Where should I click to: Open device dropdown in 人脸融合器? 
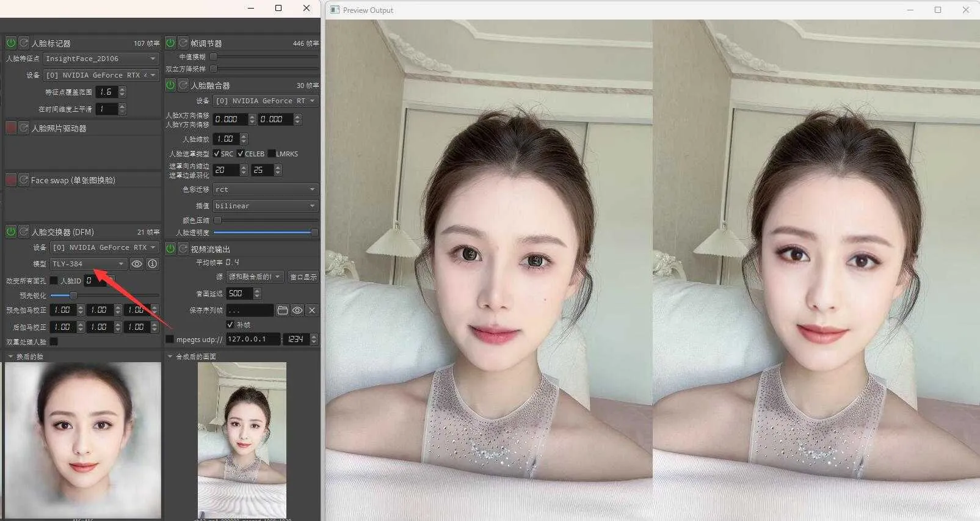pyautogui.click(x=266, y=101)
